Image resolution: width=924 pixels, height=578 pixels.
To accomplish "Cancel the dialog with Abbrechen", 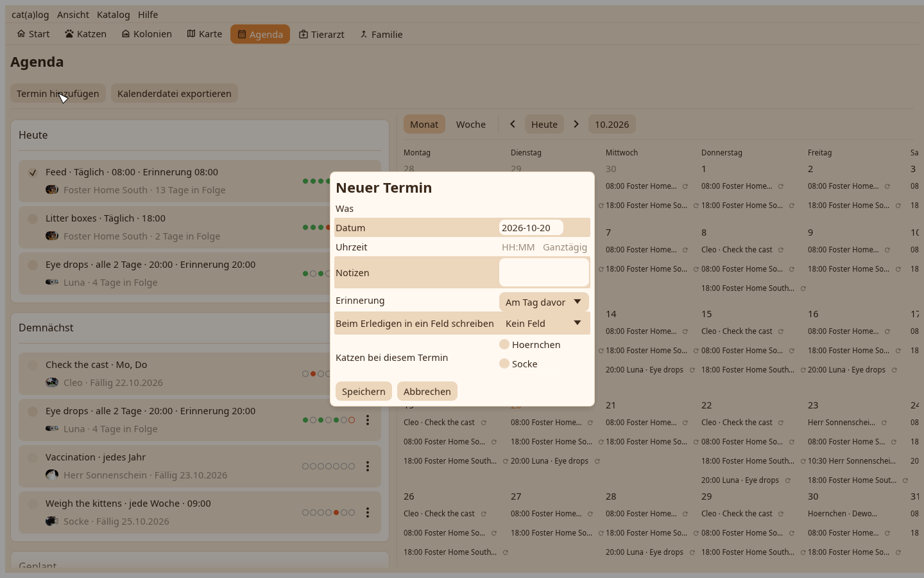I will click(427, 391).
